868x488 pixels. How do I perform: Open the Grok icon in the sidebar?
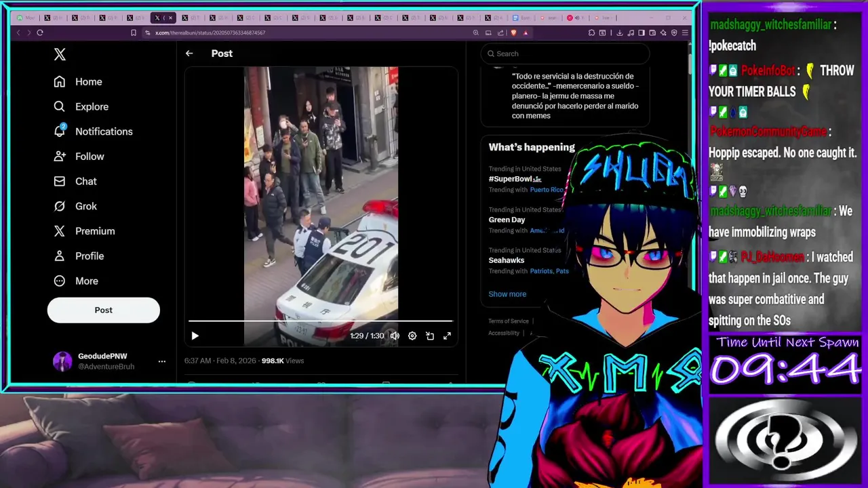[60, 206]
